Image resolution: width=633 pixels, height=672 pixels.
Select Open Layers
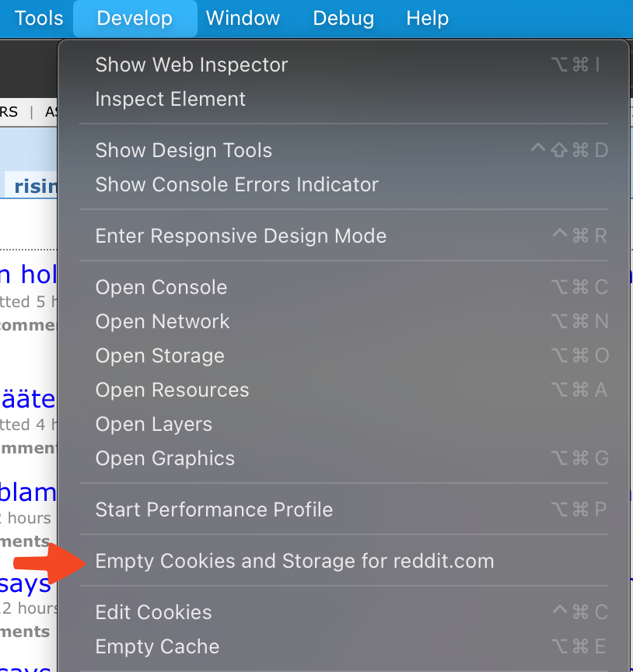tap(153, 424)
